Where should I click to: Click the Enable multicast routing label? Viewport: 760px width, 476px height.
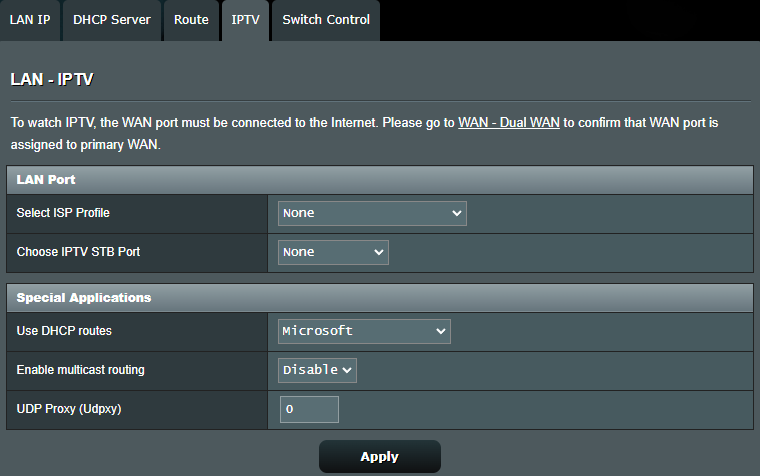point(81,370)
